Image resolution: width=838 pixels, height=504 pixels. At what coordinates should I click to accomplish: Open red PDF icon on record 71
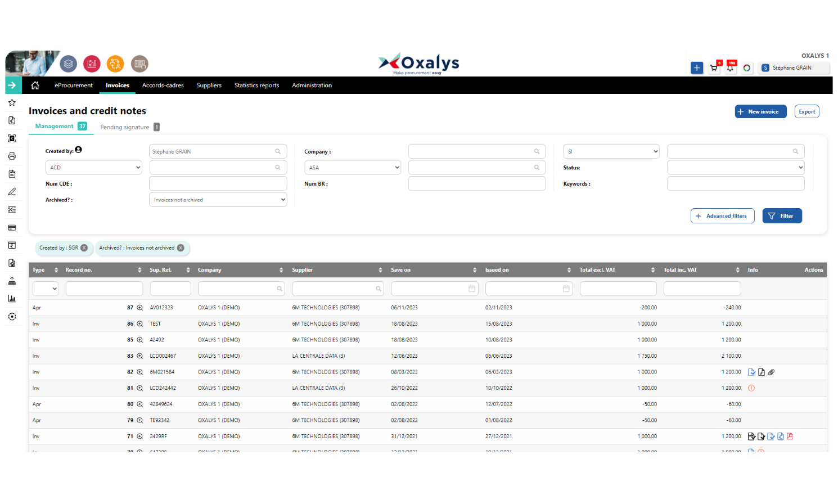point(790,436)
